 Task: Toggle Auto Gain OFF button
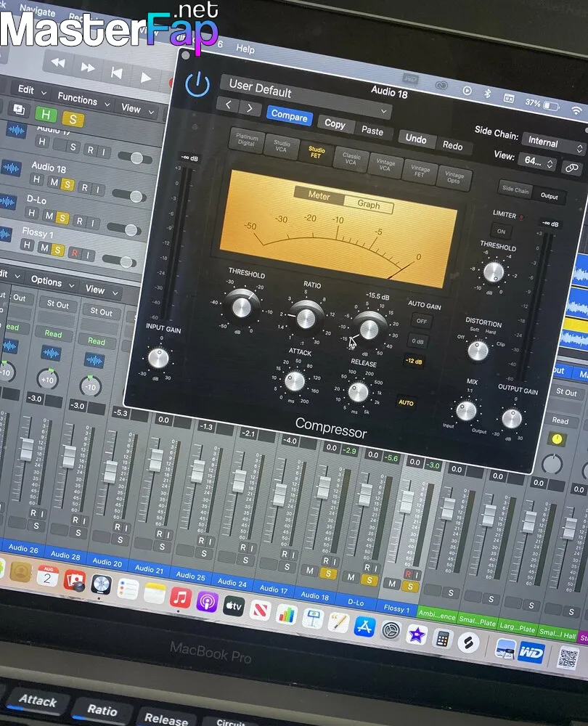(419, 321)
